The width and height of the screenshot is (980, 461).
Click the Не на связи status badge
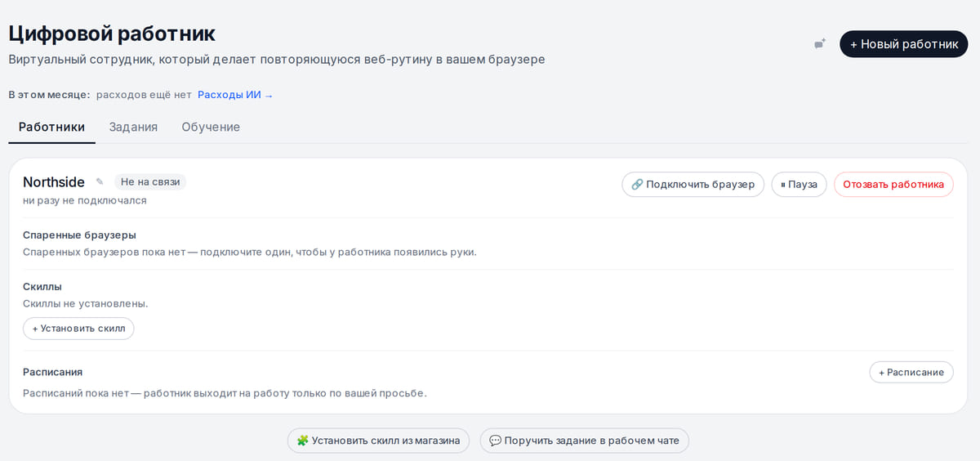click(150, 182)
